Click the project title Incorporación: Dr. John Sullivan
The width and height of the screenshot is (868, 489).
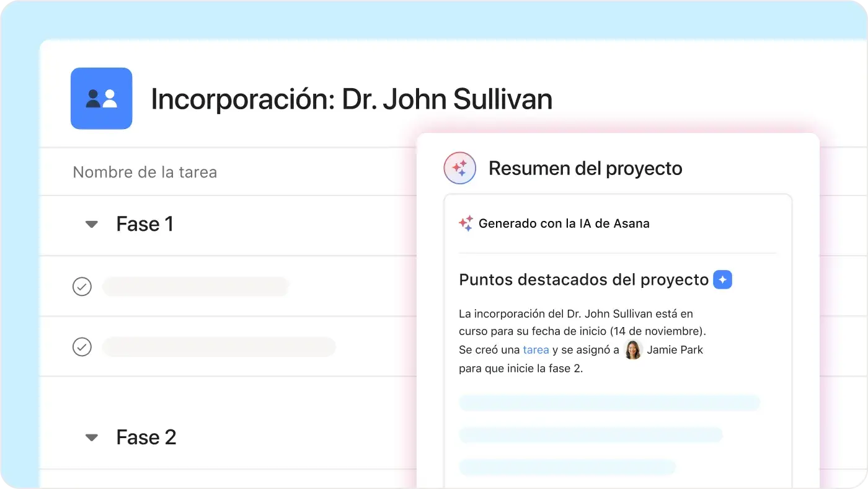click(352, 99)
